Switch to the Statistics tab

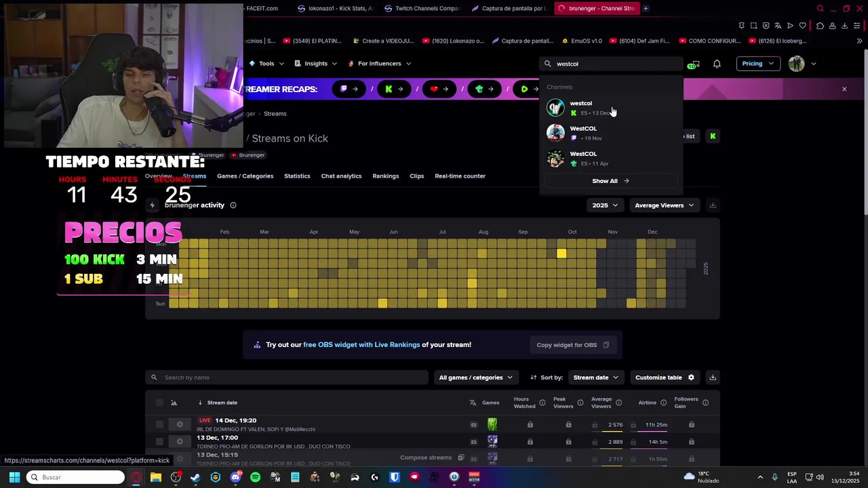(297, 176)
